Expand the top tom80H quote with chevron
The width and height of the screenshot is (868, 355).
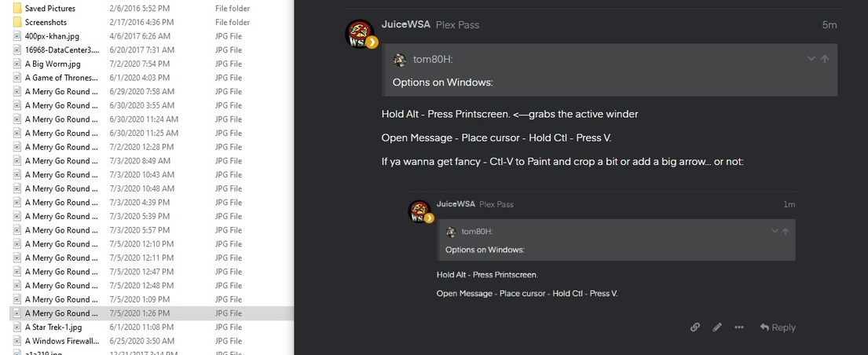pos(811,59)
